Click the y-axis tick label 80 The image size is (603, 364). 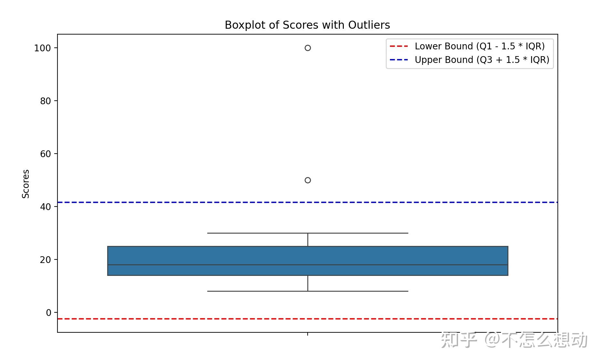(46, 101)
